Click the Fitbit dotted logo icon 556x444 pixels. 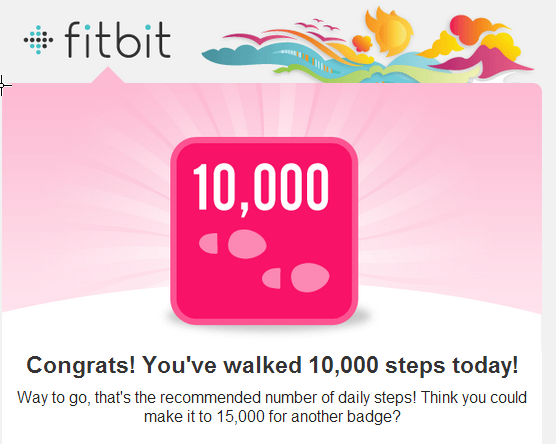39,40
